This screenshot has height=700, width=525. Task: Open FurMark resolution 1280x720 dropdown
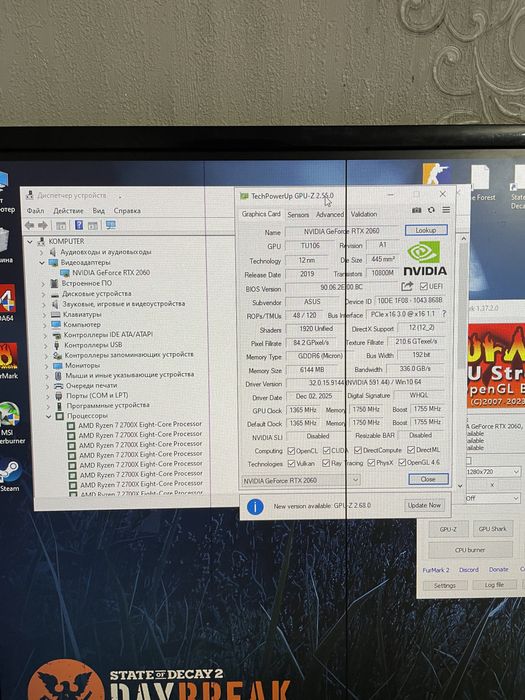point(493,472)
